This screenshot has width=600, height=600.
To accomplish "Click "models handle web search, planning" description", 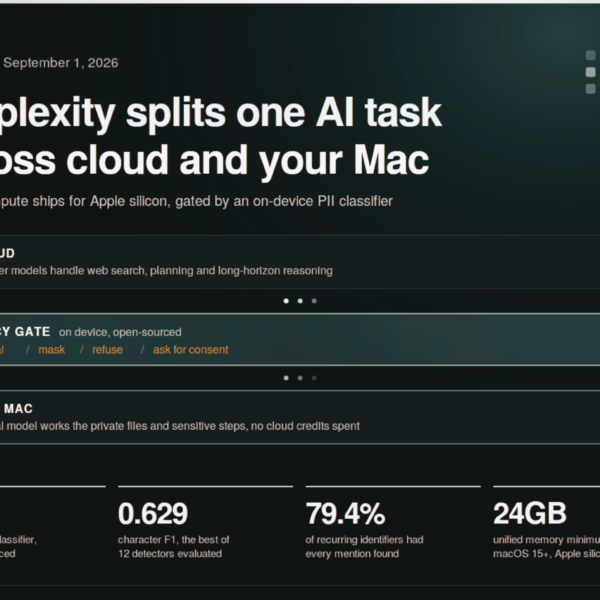I will pyautogui.click(x=166, y=271).
